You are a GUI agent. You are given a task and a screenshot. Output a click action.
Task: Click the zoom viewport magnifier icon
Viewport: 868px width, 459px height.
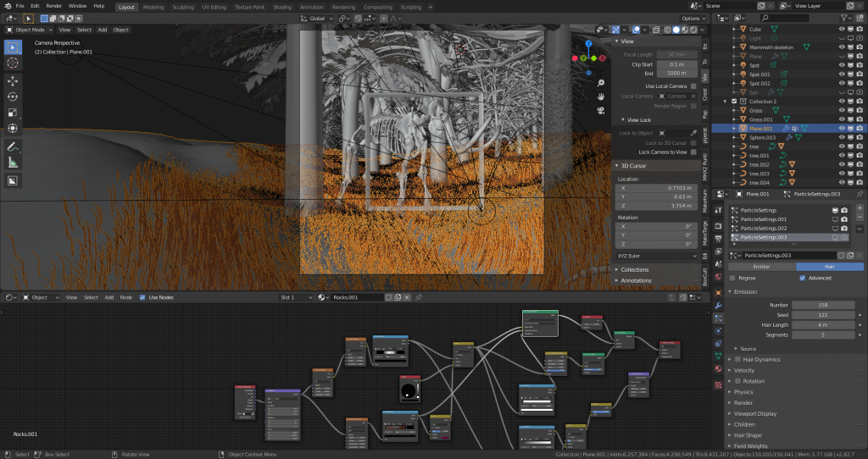[601, 83]
